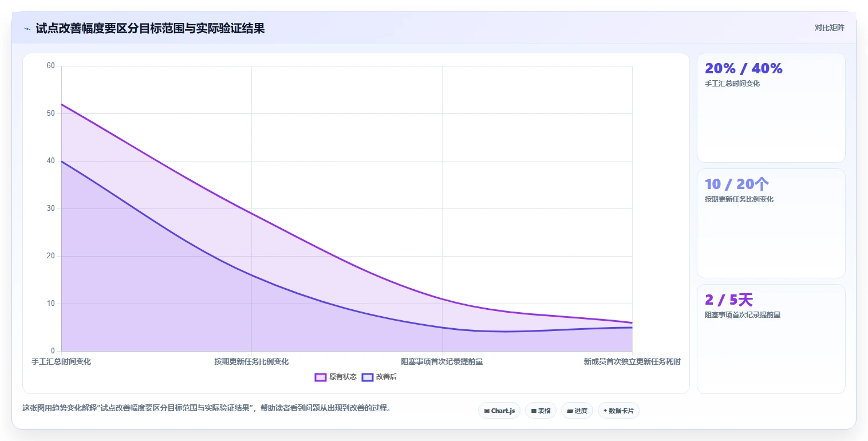The width and height of the screenshot is (868, 441).
Task: Click the title 试点改善幅度要区分目标范围与实际验证结果
Action: pyautogui.click(x=150, y=28)
